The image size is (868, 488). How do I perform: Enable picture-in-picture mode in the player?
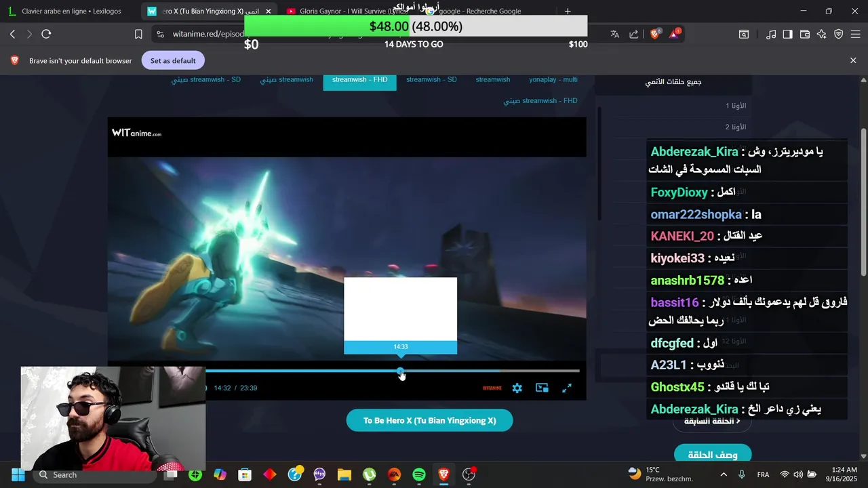point(542,388)
